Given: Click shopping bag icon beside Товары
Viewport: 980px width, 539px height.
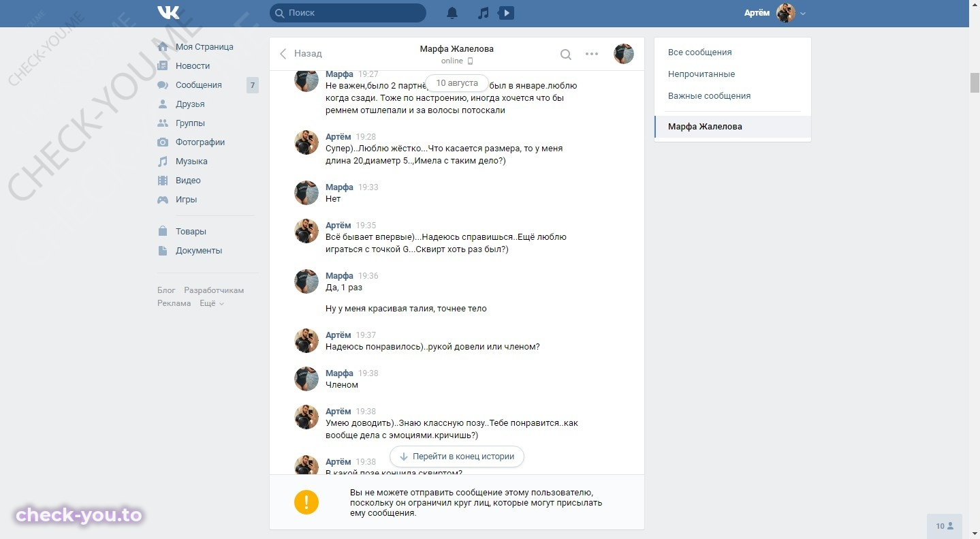Looking at the screenshot, I should pyautogui.click(x=163, y=232).
